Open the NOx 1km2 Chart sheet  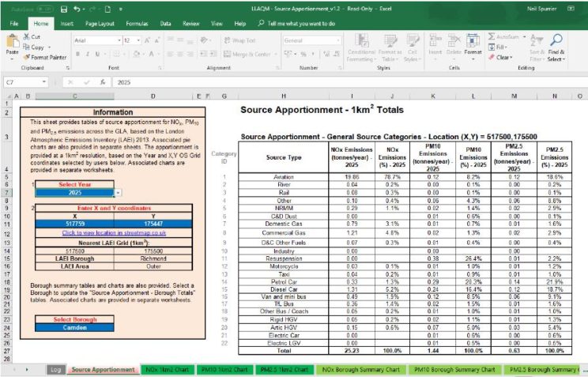[168, 370]
